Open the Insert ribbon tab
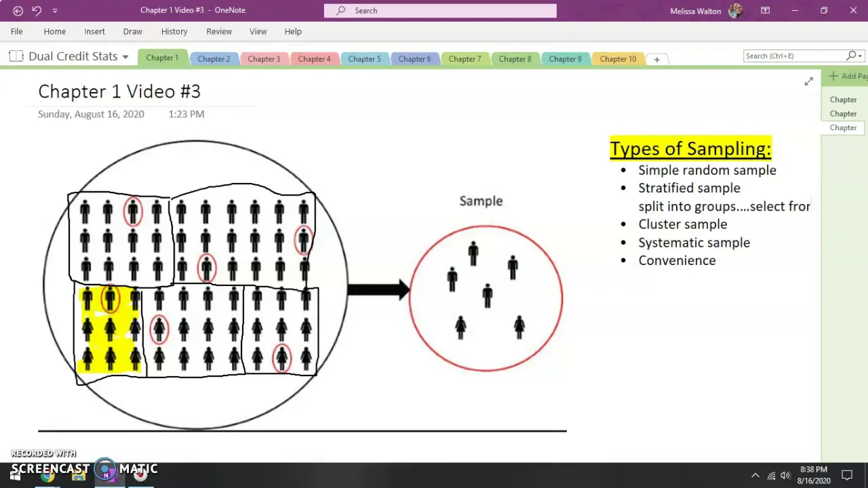This screenshot has width=868, height=488. coord(94,31)
